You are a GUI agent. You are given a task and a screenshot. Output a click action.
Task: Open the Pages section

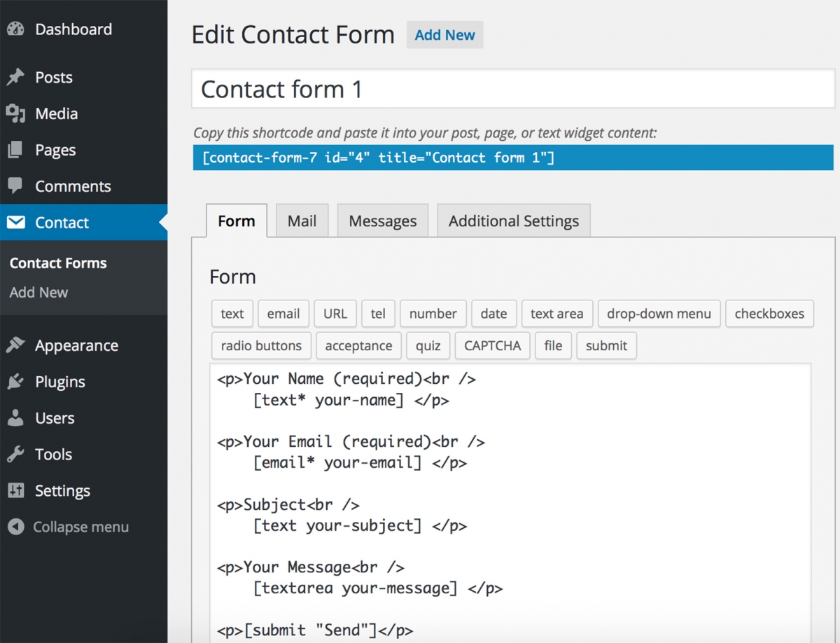(x=54, y=150)
